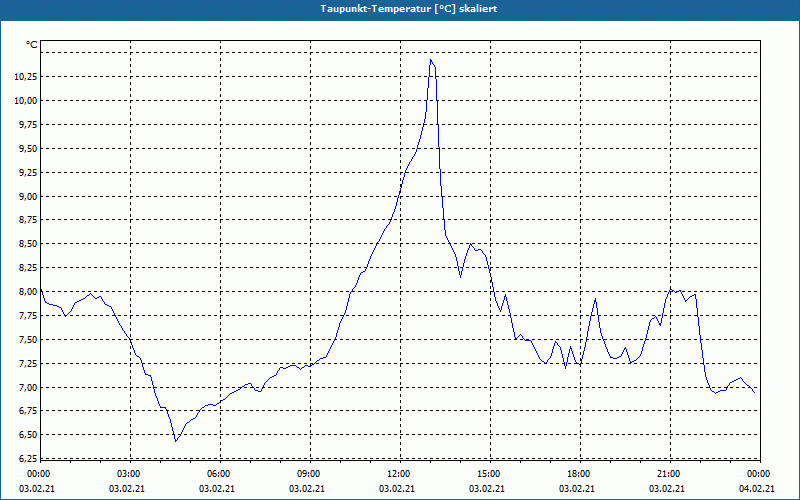Click the 8,50 y-axis label
This screenshot has height=500, width=800.
pos(29,244)
